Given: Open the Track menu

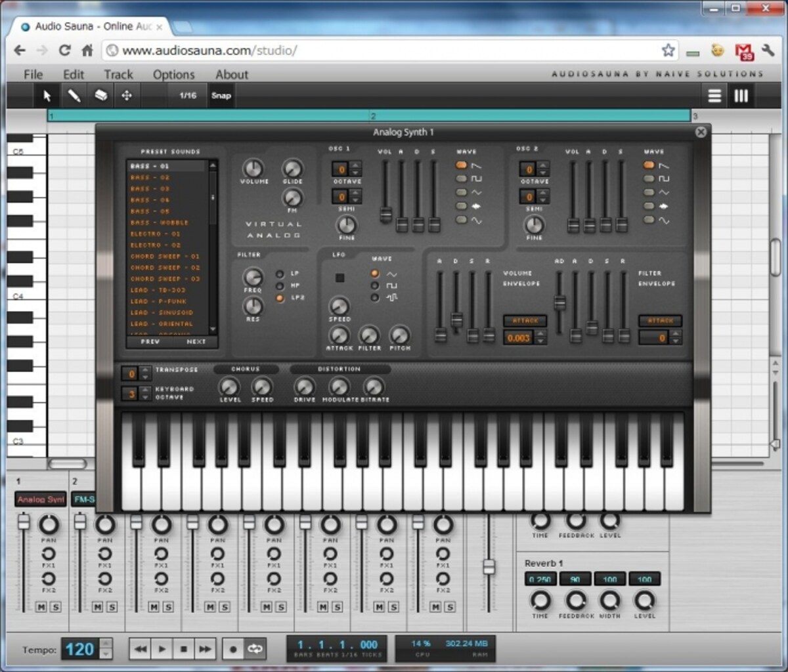Looking at the screenshot, I should point(118,74).
